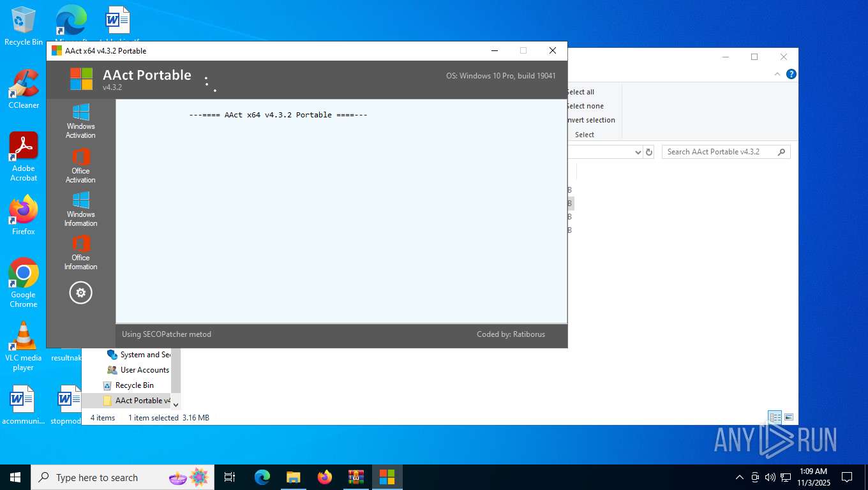Click Select all in Explorer ribbon
The height and width of the screenshot is (490, 868).
point(580,92)
